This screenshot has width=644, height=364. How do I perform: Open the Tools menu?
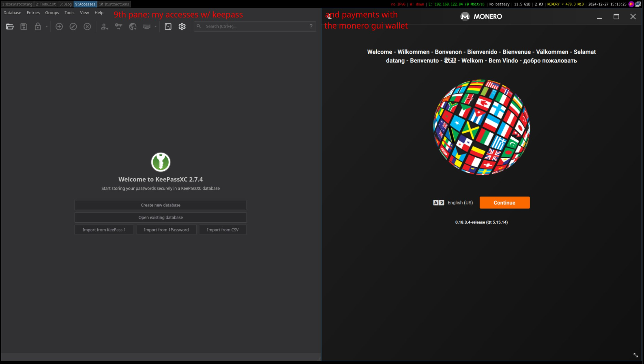69,13
